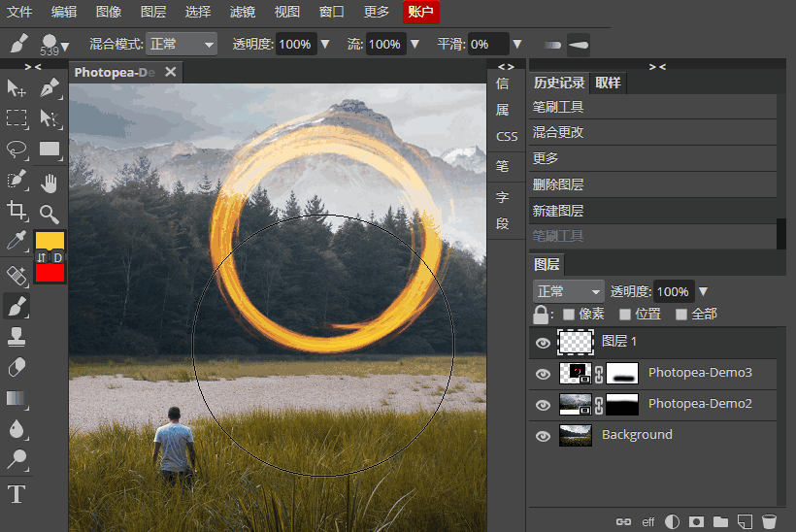The width and height of the screenshot is (796, 532).
Task: Swap foreground and background colors
Action: click(x=42, y=258)
